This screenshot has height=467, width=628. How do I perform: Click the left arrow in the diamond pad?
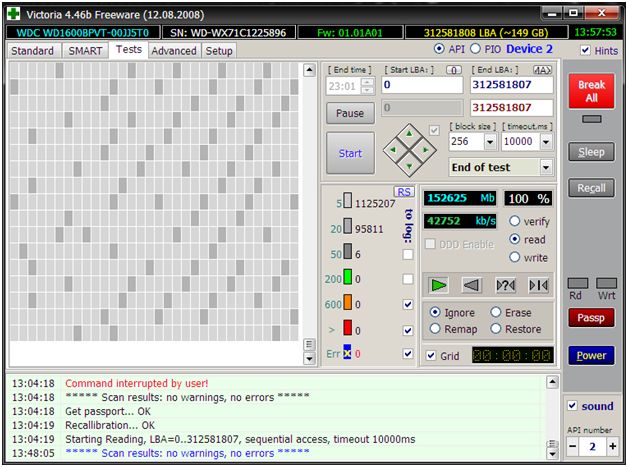392,150
